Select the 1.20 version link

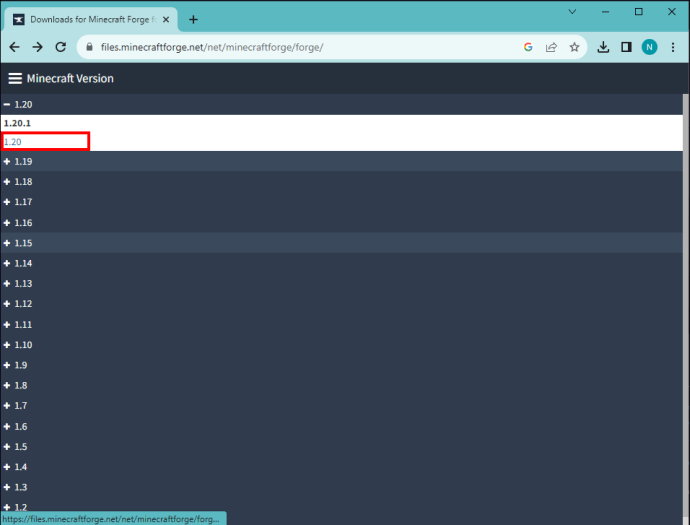(12, 142)
